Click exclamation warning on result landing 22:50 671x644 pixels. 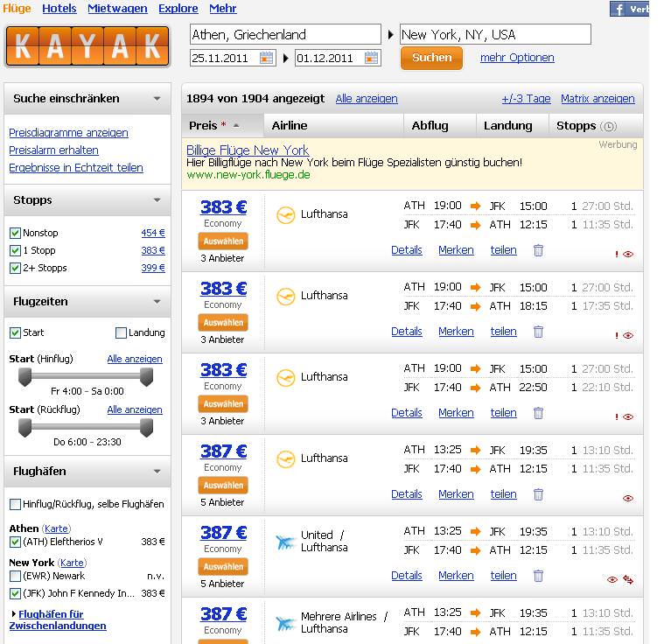(617, 416)
